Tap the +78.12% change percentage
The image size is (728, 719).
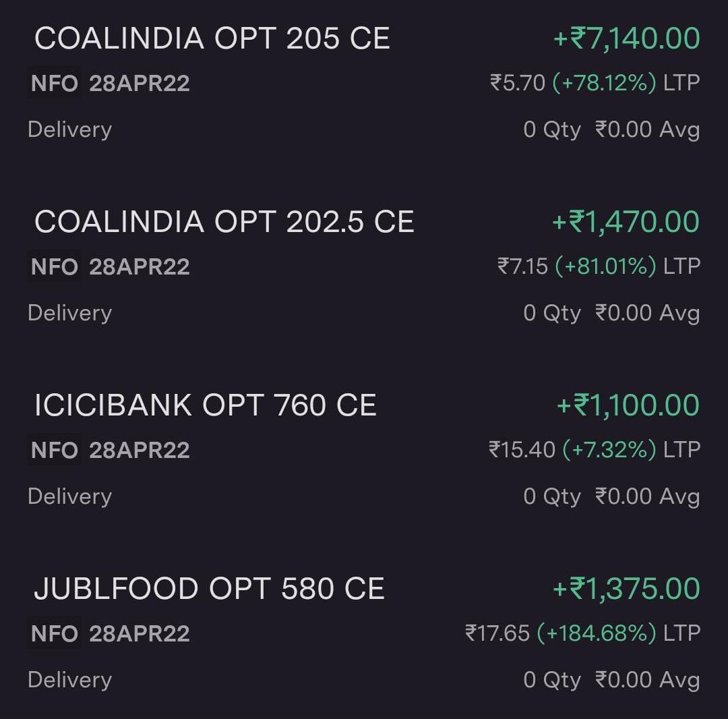[x=604, y=83]
